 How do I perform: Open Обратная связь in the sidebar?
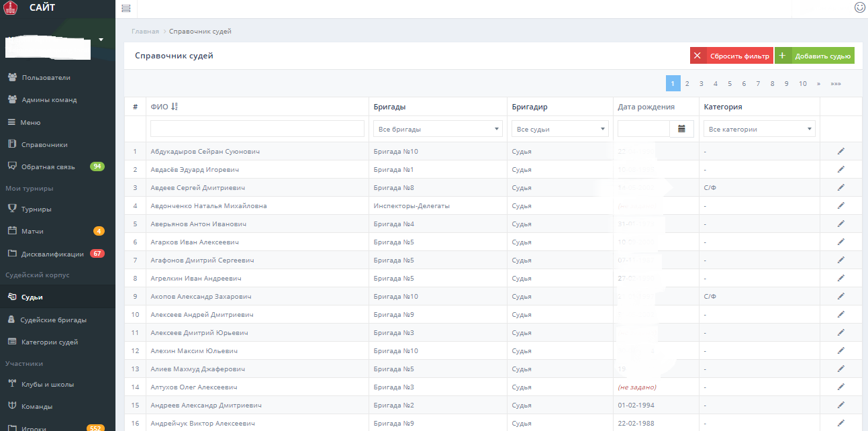click(x=58, y=166)
